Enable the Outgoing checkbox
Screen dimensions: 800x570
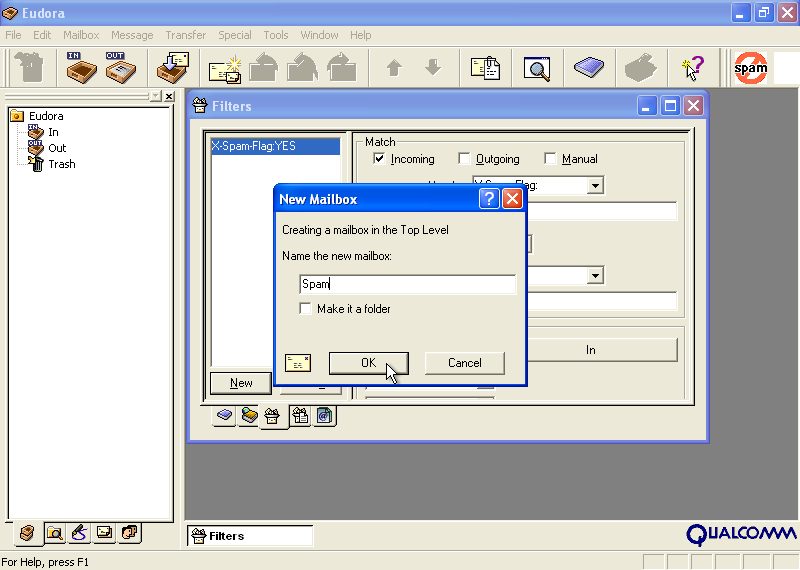point(464,159)
